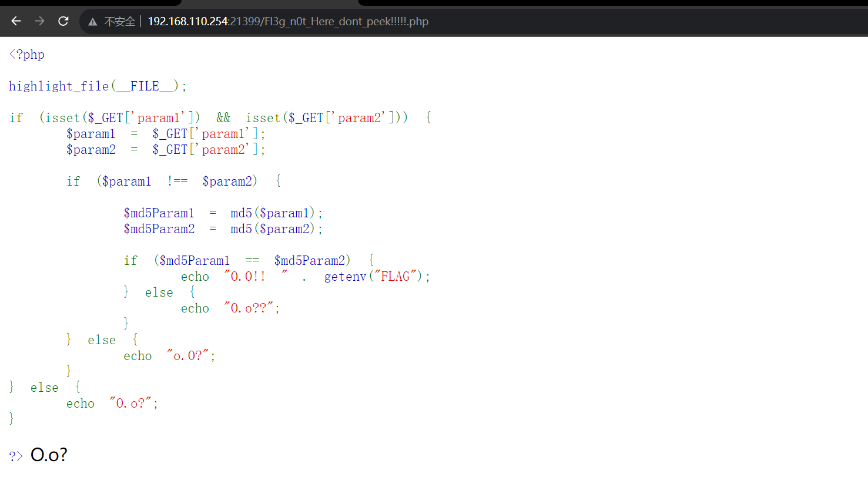
Task: Click the $param2 = $_GET['param2'] line
Action: click(166, 150)
